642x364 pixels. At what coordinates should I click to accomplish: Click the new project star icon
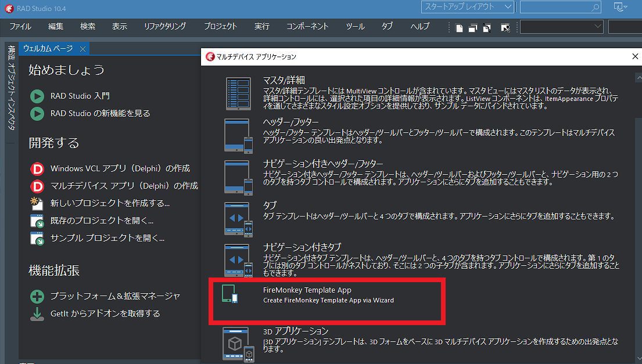pyautogui.click(x=37, y=203)
